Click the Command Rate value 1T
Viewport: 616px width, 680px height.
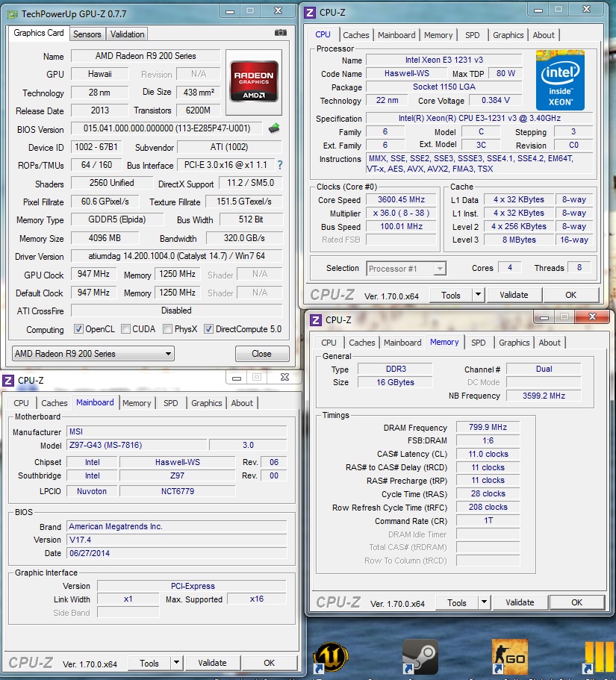(x=488, y=520)
